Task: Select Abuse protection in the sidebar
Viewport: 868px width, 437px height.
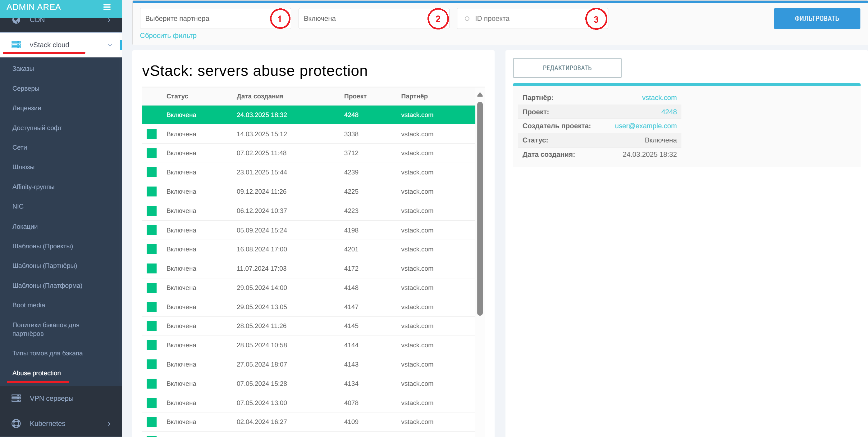Action: tap(36, 373)
